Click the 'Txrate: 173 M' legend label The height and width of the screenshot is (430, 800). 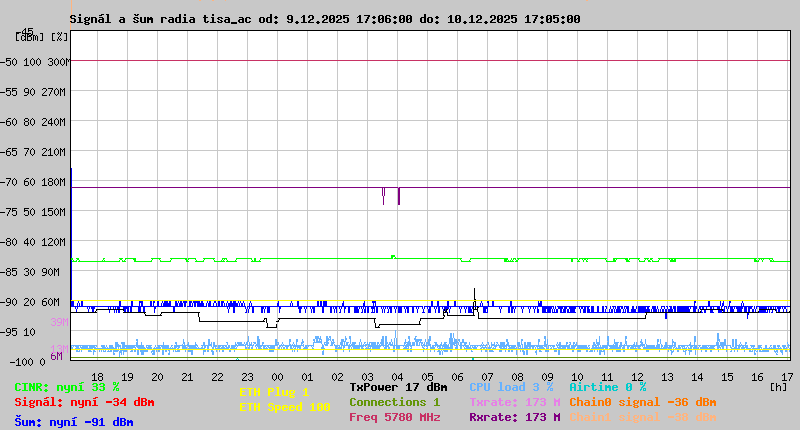coord(515,402)
